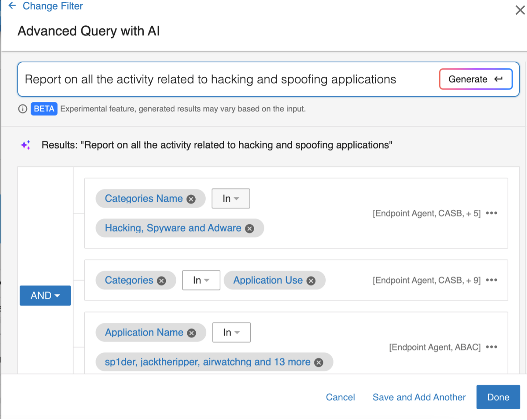Click the Cancel button

(x=340, y=397)
